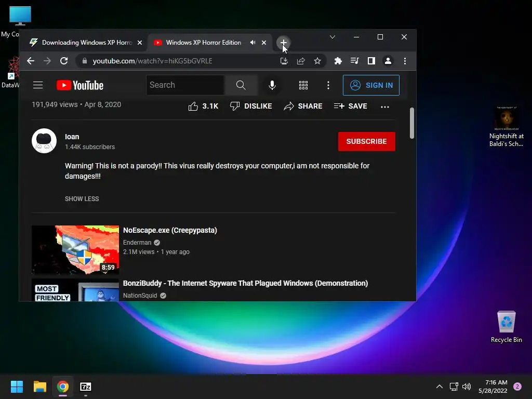This screenshot has height=399, width=532.
Task: Open YouTube apps grid
Action: [x=303, y=85]
